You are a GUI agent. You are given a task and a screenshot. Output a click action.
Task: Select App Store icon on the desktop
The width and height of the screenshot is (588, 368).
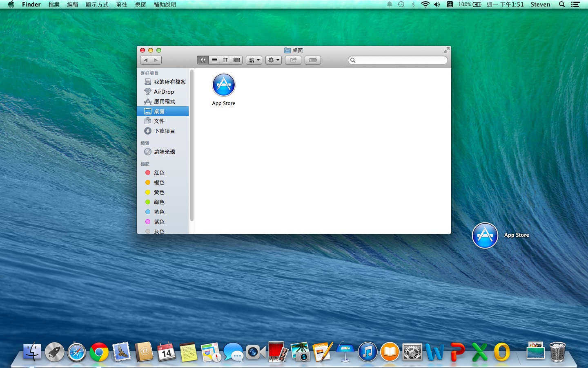click(485, 236)
